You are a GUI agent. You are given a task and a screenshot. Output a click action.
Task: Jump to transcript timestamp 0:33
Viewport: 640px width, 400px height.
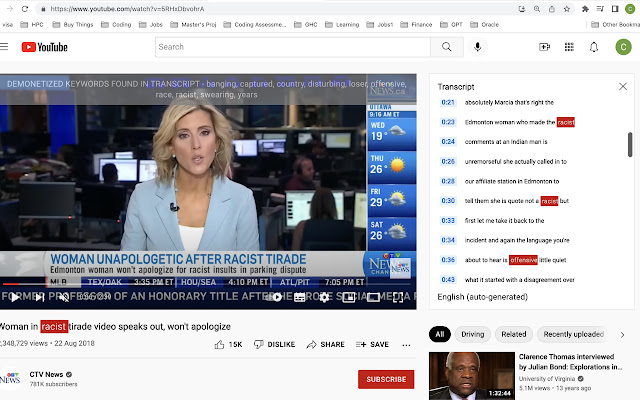coord(448,220)
